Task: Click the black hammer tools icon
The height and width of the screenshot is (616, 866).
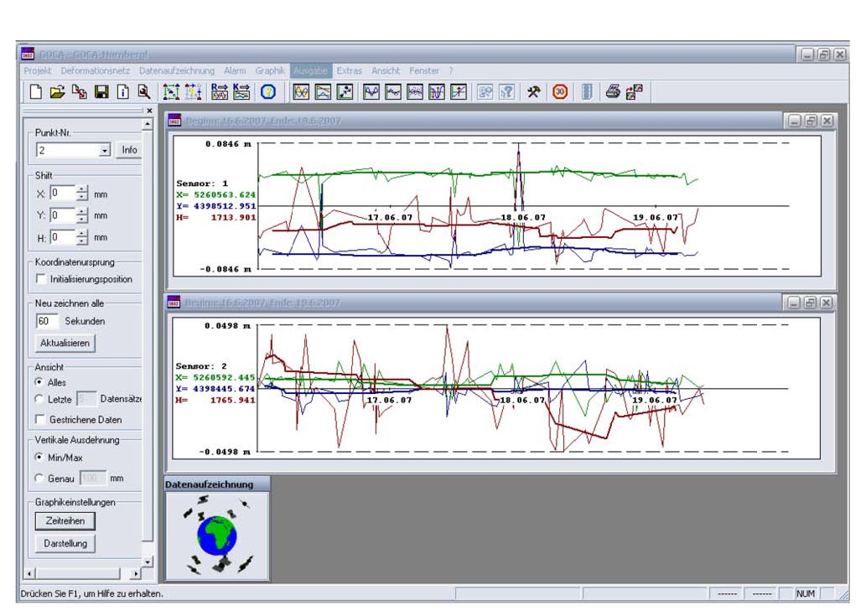Action: pyautogui.click(x=533, y=92)
